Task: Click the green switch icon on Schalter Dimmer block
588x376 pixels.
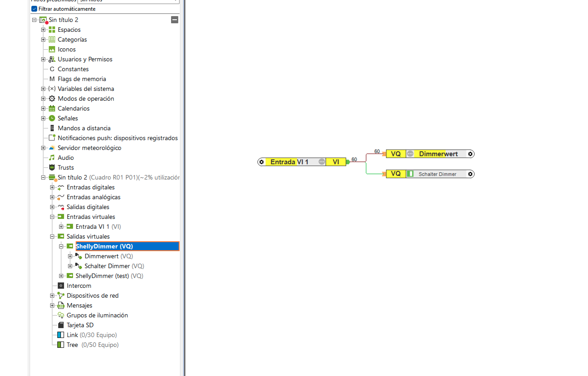Action: click(410, 174)
